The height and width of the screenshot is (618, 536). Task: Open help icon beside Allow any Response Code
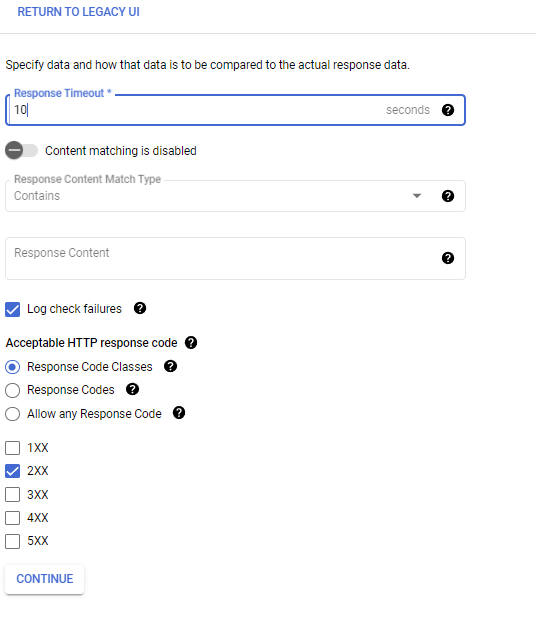coord(179,413)
